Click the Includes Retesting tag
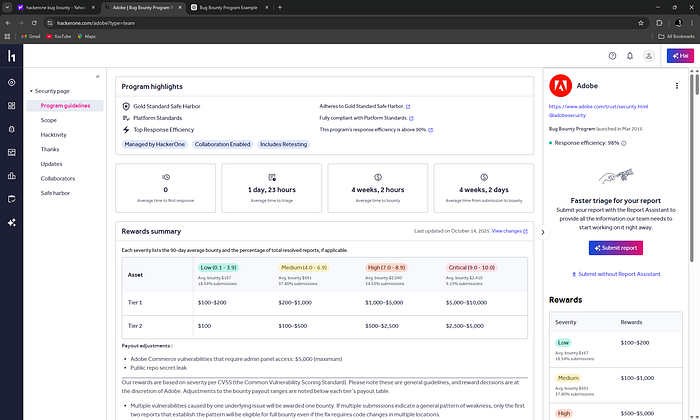700x420 pixels. point(283,144)
